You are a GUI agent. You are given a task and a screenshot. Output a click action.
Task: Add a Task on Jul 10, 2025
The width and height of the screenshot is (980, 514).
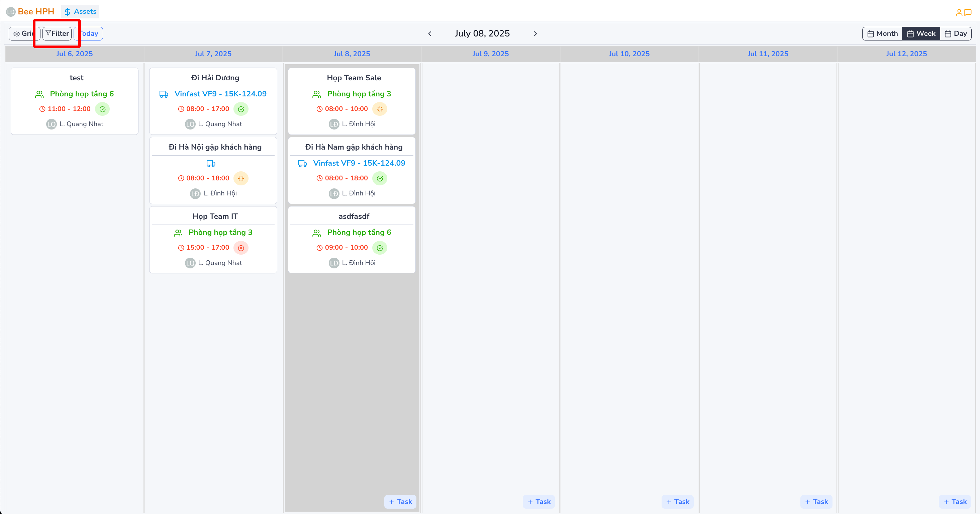[678, 501]
